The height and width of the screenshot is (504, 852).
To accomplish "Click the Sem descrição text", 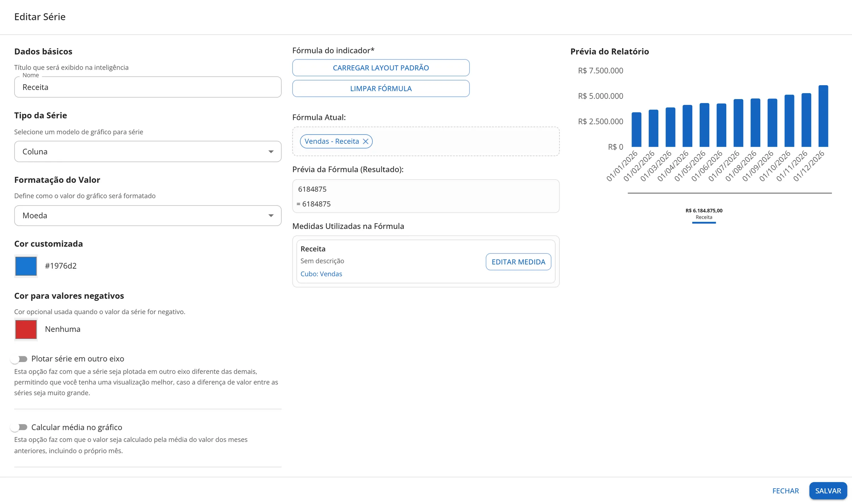I will point(322,261).
